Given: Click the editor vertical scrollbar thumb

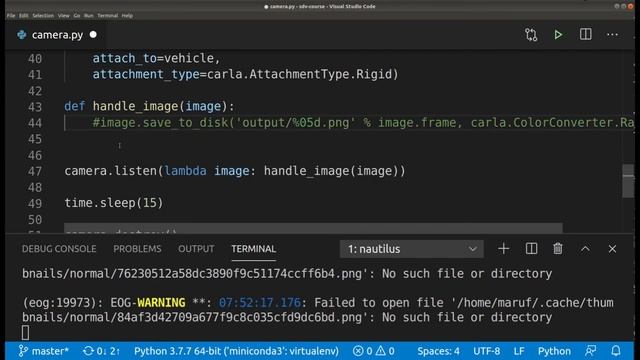Looking at the screenshot, I should tap(628, 181).
